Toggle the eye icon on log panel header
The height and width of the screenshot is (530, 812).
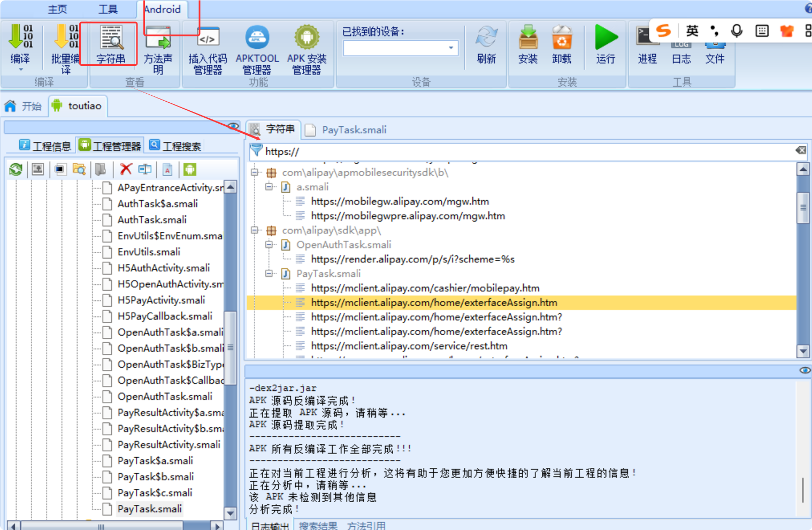pos(805,370)
